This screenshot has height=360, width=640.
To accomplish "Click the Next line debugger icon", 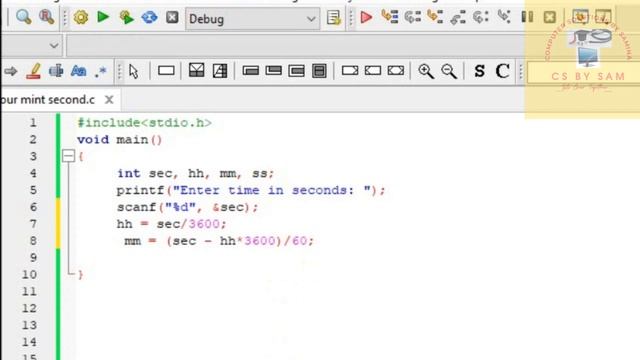I will coord(413,17).
